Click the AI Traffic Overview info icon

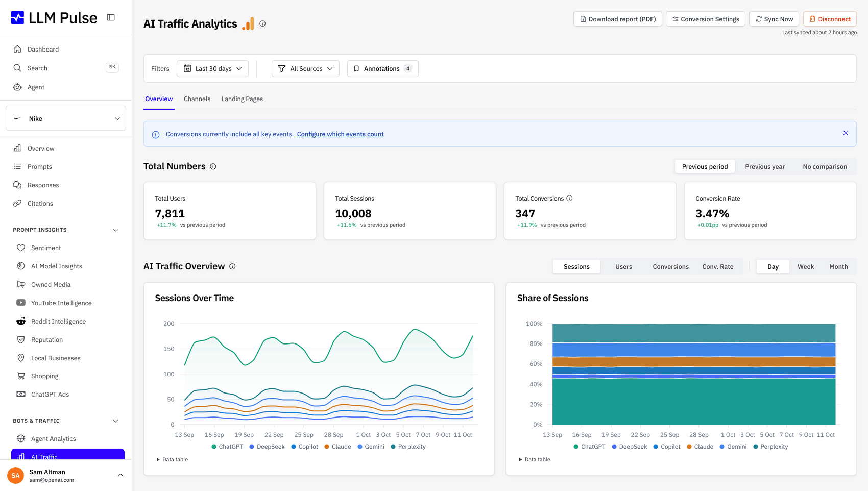click(x=232, y=266)
